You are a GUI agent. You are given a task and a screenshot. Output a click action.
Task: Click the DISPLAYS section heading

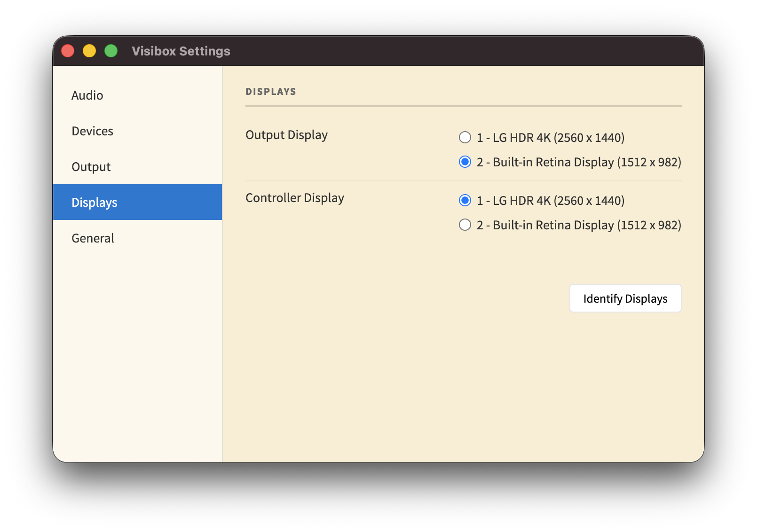click(271, 92)
